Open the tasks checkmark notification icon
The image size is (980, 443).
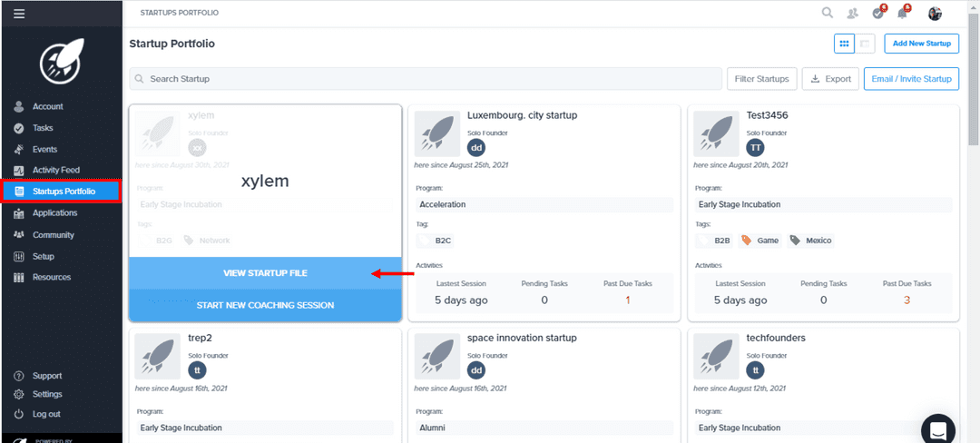[877, 14]
